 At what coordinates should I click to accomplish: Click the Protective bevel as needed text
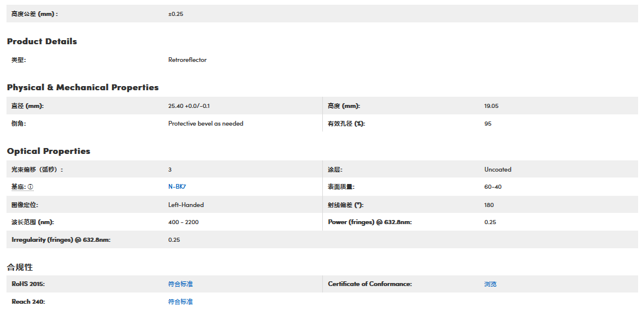(x=206, y=124)
